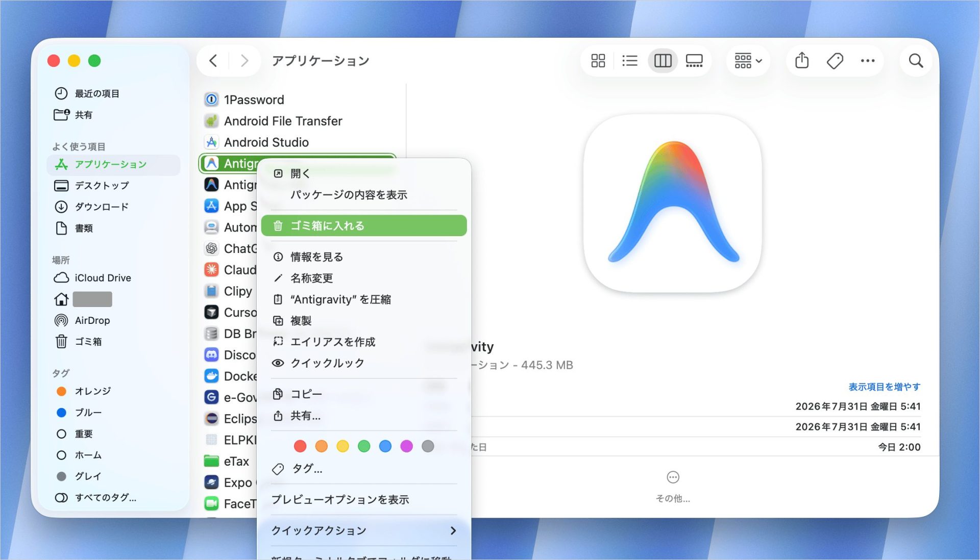Click the tag icon in toolbar
The image size is (980, 560).
[x=835, y=61]
